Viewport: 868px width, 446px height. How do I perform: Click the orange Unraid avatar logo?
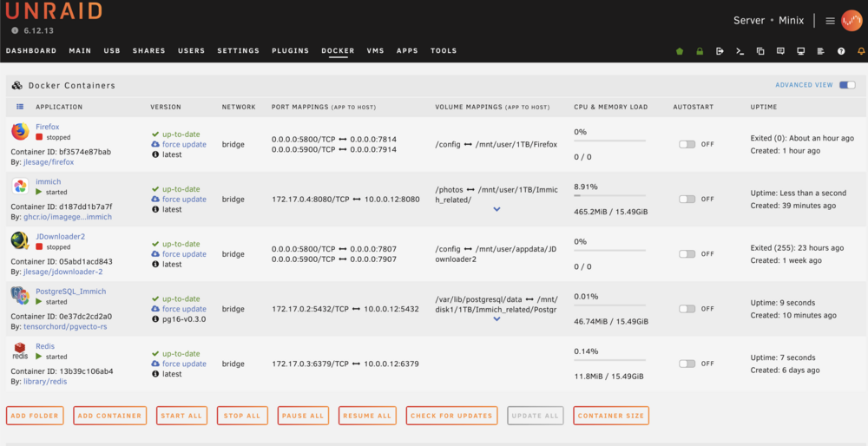(x=852, y=21)
